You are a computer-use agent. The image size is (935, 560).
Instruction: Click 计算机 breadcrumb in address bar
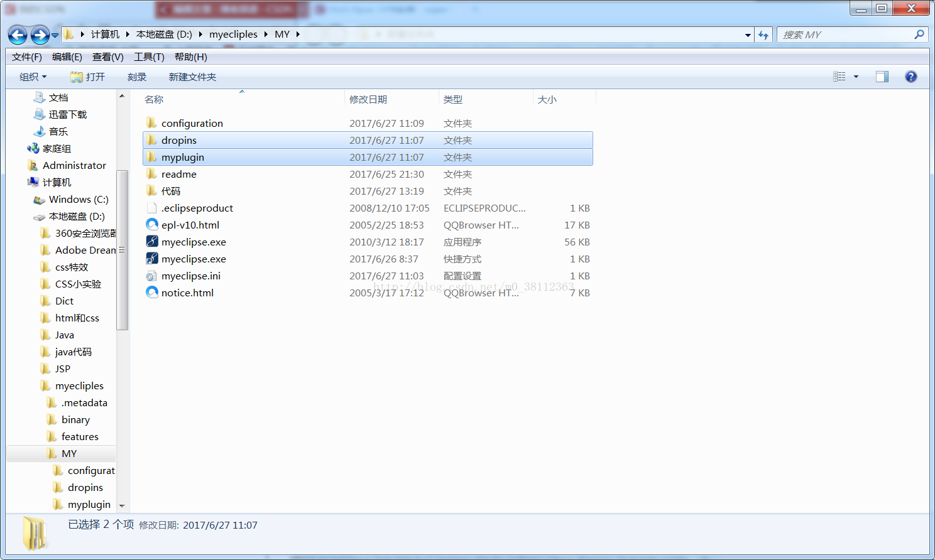(x=105, y=35)
